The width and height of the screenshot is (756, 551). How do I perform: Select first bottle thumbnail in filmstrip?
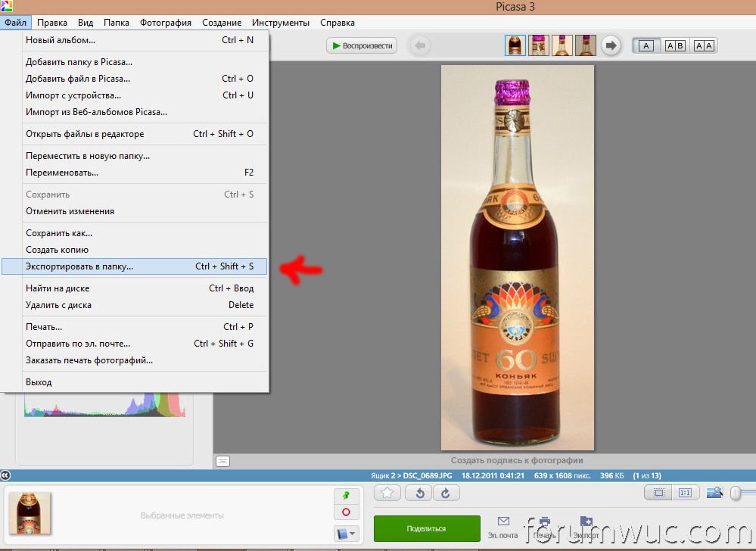pos(515,46)
